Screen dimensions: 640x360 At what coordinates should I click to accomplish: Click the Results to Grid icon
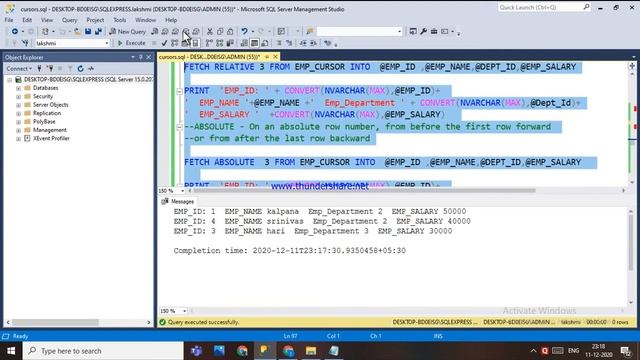click(x=254, y=43)
